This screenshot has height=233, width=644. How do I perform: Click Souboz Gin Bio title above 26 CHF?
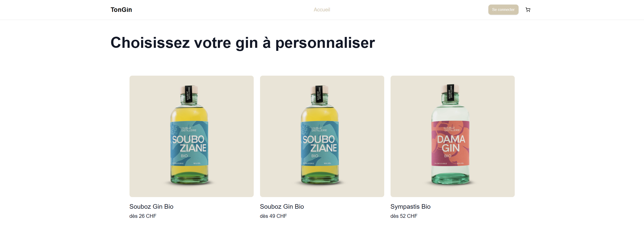pyautogui.click(x=151, y=206)
